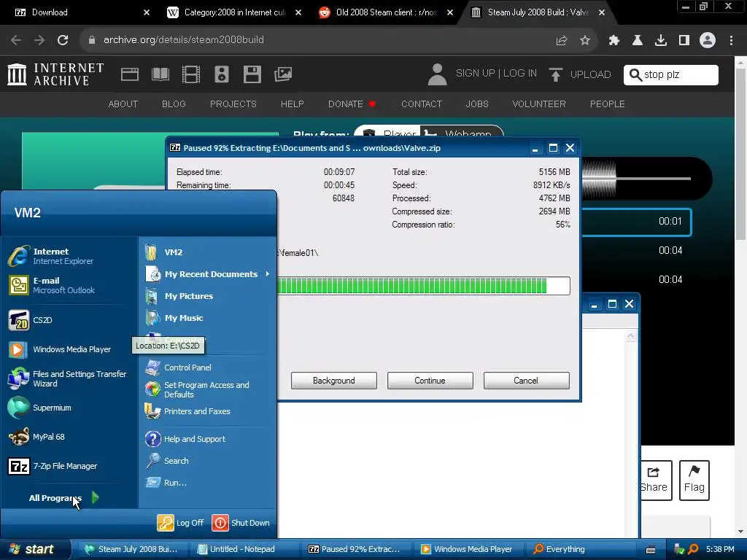Open browser extensions puzzle icon
The height and width of the screenshot is (560, 747).
pos(614,41)
